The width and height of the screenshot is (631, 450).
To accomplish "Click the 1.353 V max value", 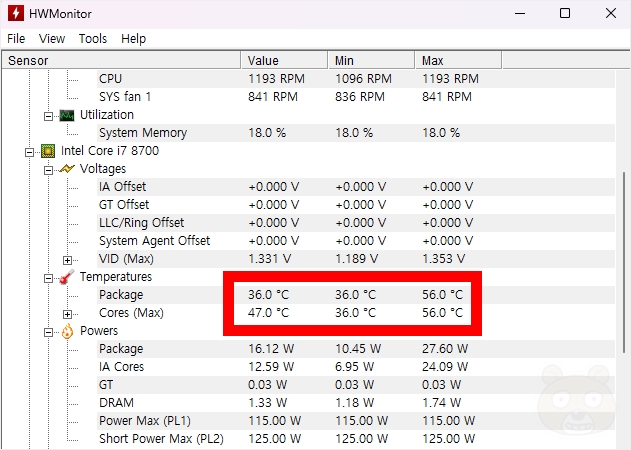I will tap(443, 259).
